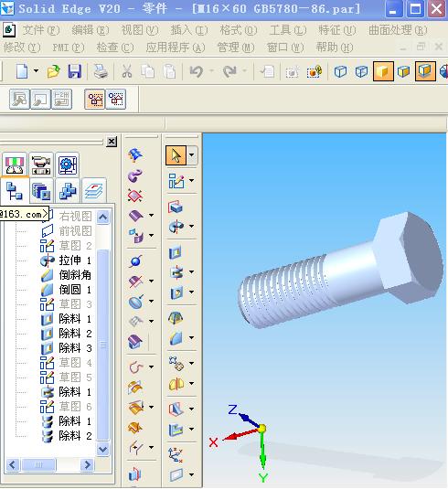Activate the Select arrow tool
The height and width of the screenshot is (489, 448).
(x=176, y=155)
